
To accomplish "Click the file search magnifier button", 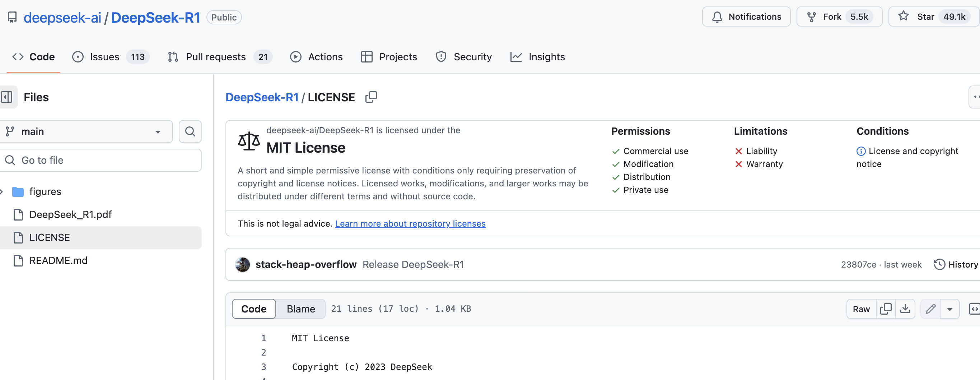I will [190, 132].
